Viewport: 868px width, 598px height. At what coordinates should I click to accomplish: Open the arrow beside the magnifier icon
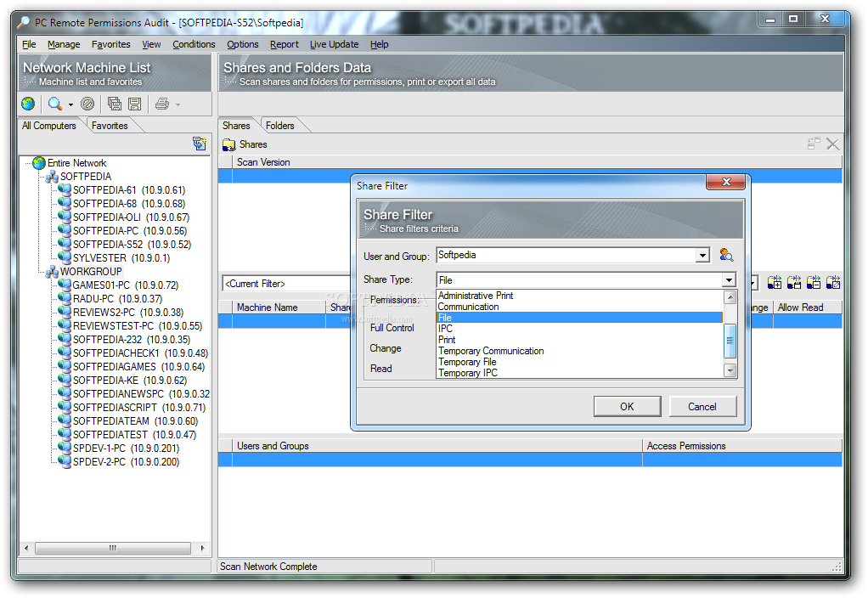(70, 104)
